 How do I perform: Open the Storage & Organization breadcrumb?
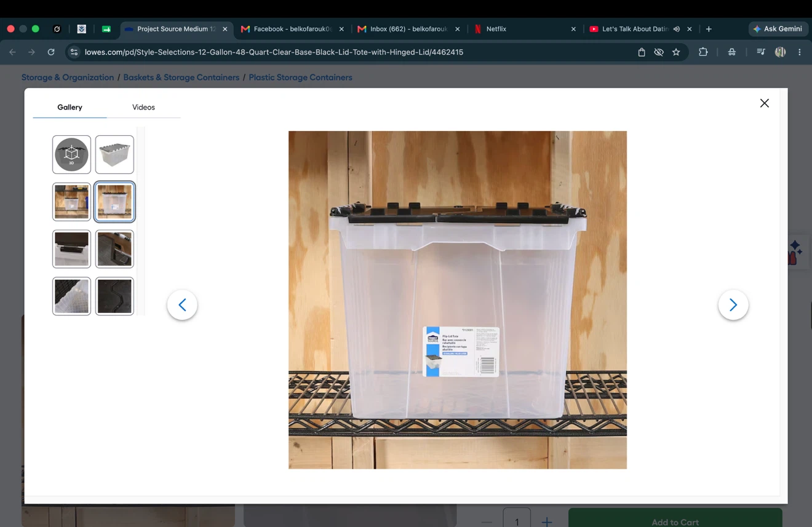click(68, 77)
